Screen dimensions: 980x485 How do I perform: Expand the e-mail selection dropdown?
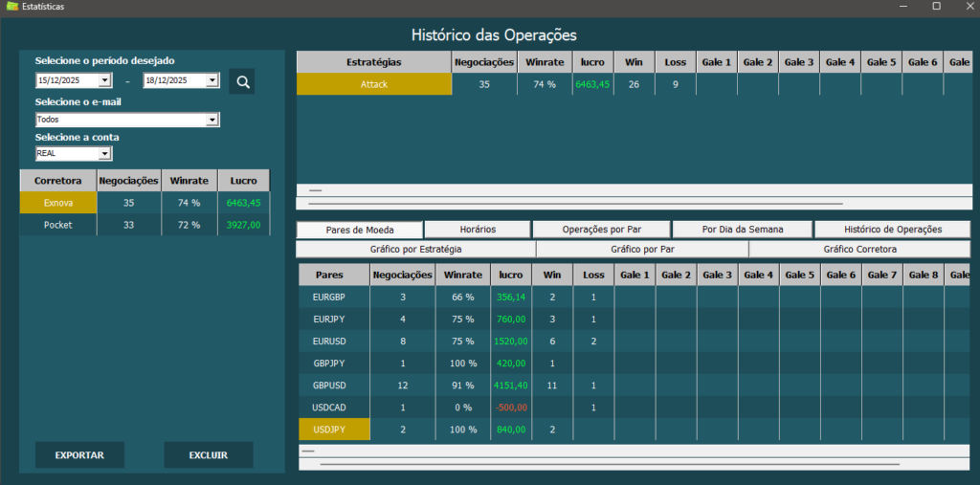pos(212,121)
